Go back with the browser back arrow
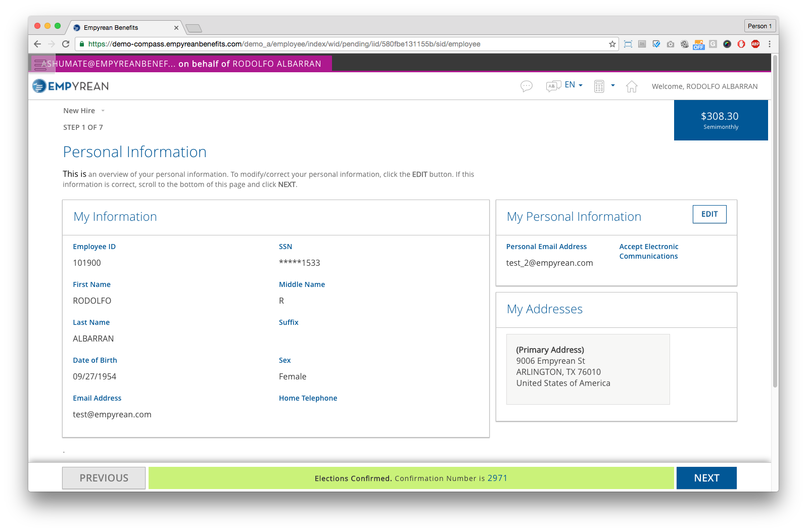The image size is (807, 532). [x=37, y=44]
